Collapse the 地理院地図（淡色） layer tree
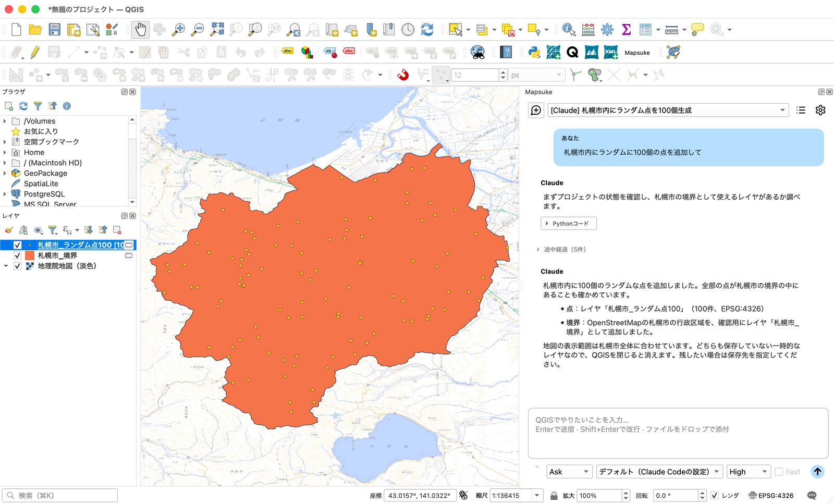 point(6,266)
